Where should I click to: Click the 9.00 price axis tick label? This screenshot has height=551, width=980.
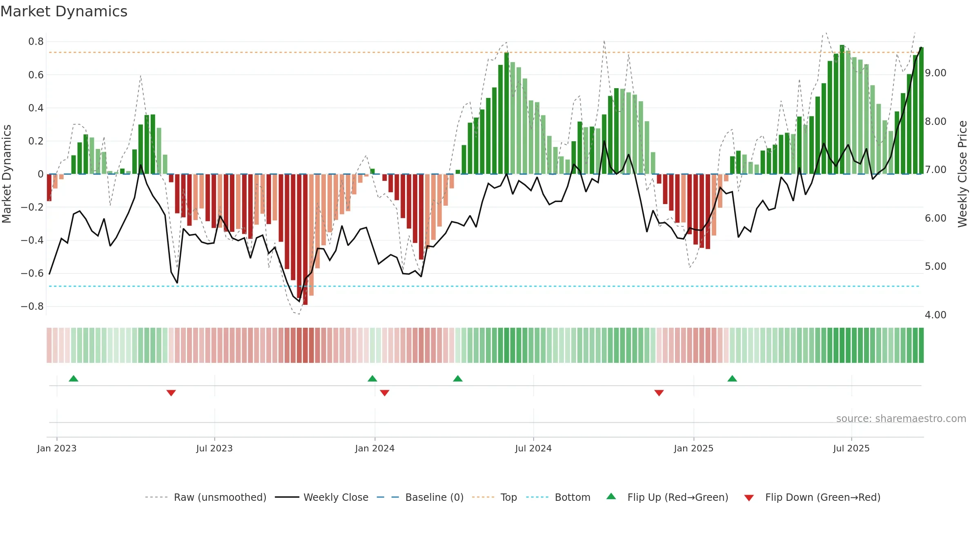935,73
